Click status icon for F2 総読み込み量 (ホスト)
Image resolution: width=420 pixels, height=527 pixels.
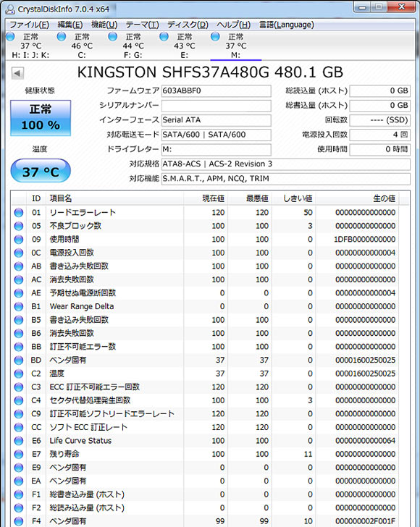19,508
